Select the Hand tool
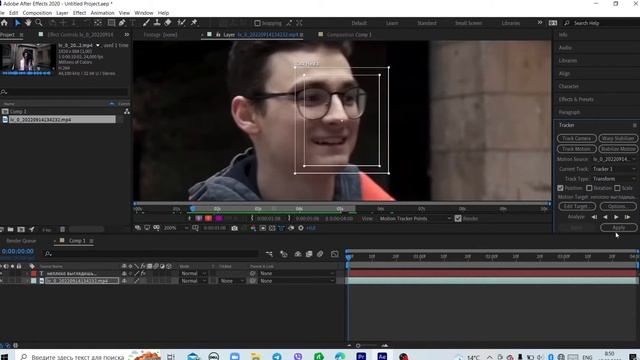The height and width of the screenshot is (360, 640). [x=28, y=23]
